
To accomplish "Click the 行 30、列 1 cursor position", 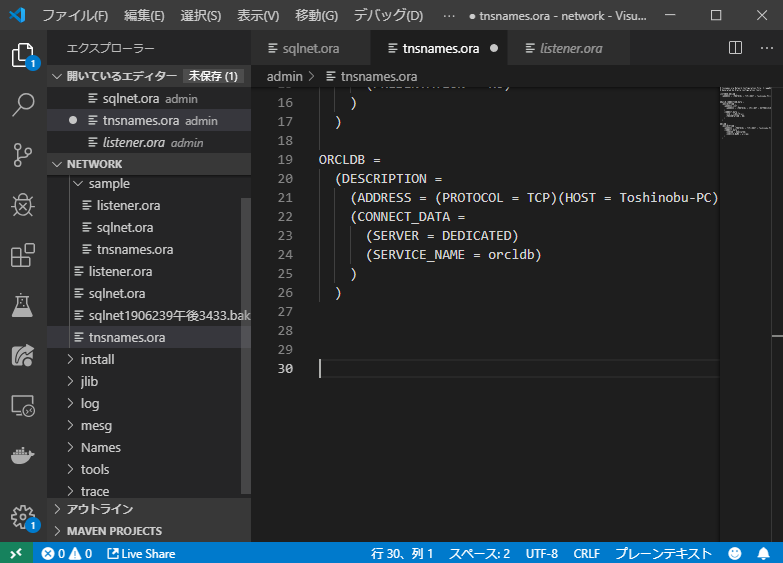I will tap(402, 554).
